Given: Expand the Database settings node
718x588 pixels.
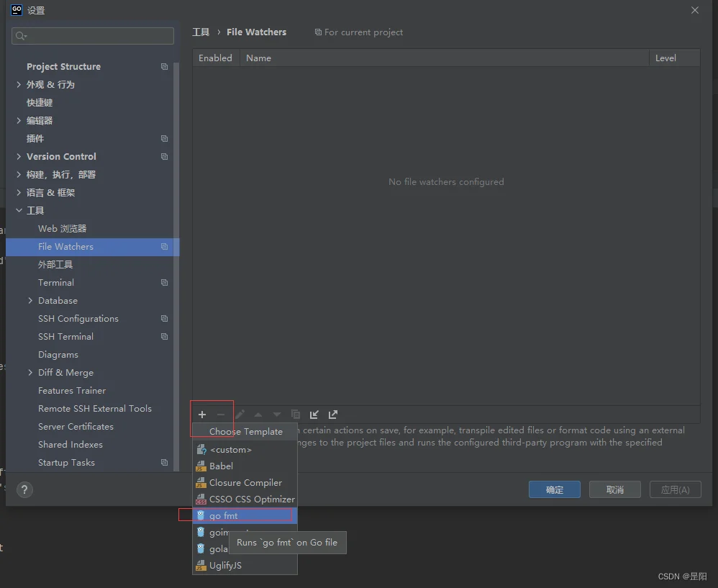Looking at the screenshot, I should coord(30,300).
